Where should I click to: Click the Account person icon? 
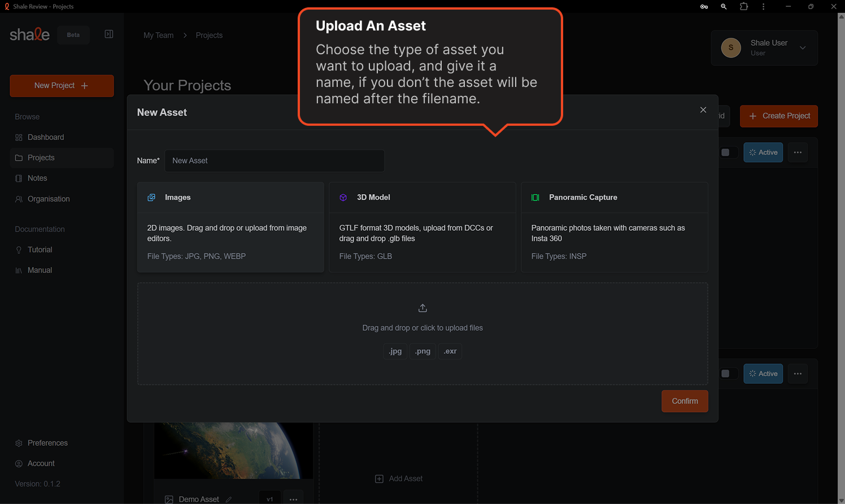[19, 464]
